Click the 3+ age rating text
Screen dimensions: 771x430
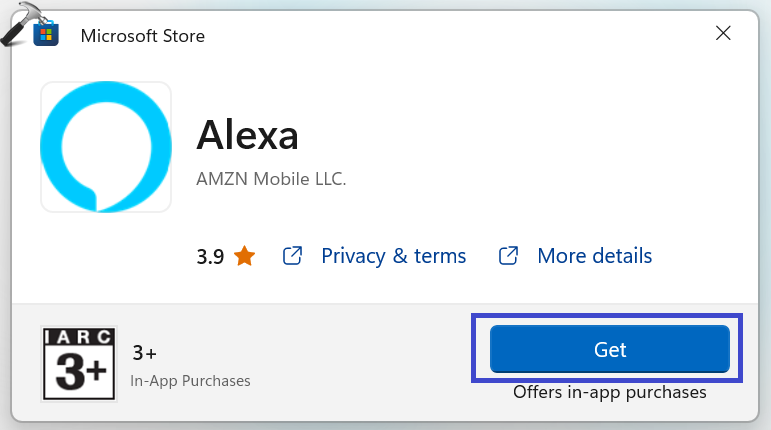coord(145,353)
